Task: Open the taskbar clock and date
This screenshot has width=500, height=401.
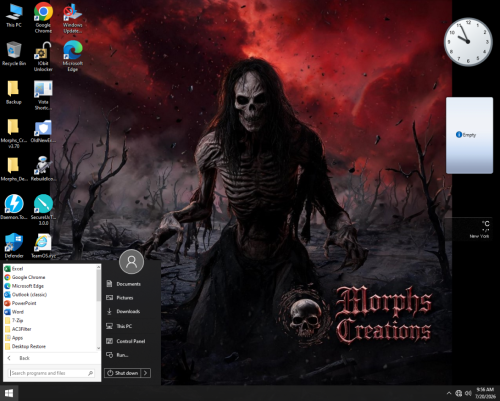Action: 485,393
